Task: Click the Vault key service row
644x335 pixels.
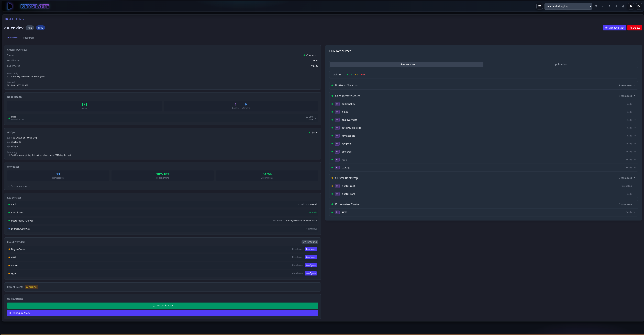Action: tap(162, 204)
